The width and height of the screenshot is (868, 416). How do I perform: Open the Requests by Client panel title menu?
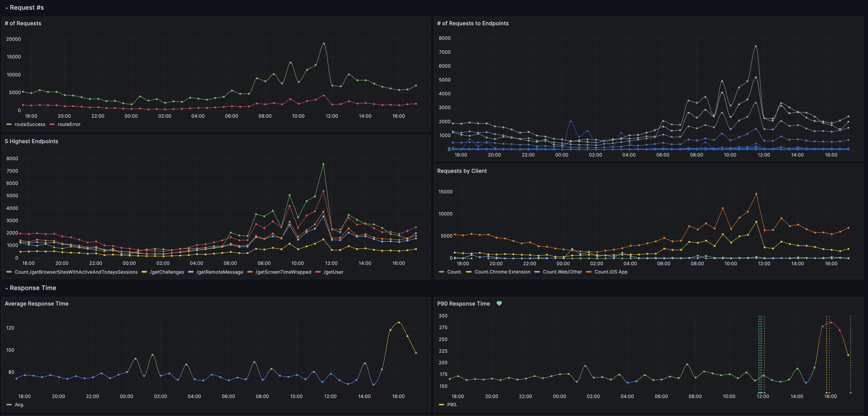462,171
